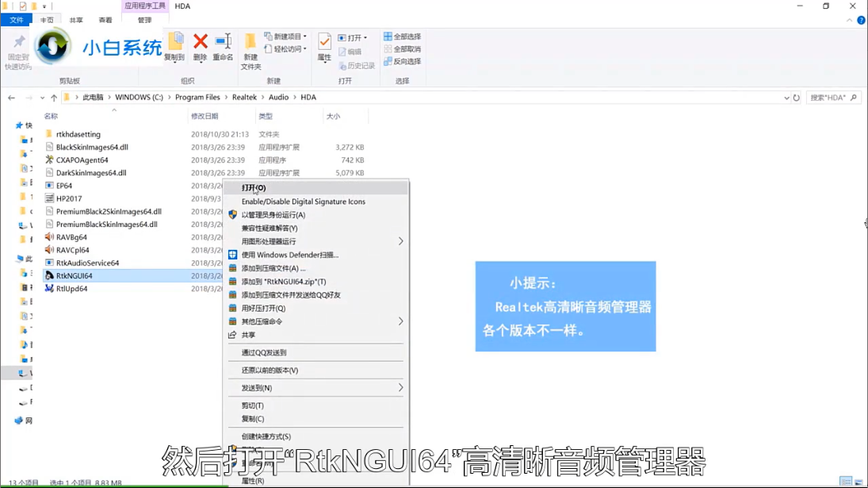This screenshot has height=488, width=868.
Task: Expand the Send To submenu
Action: coord(400,388)
